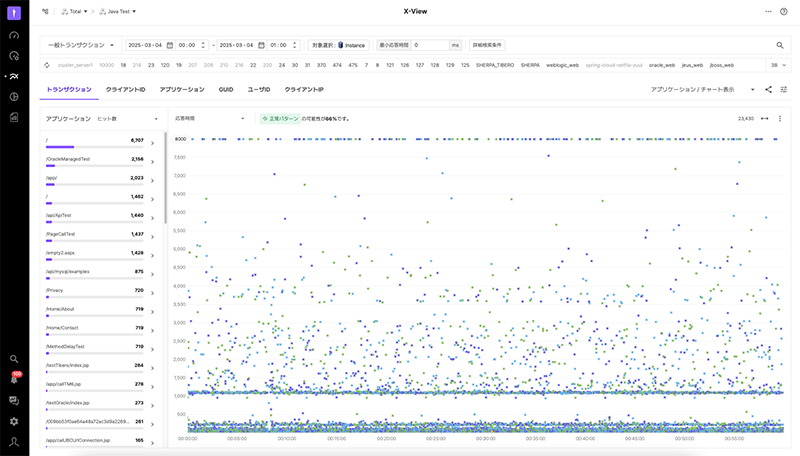The image size is (800, 456).
Task: Open the 一般トランザクション dropdown
Action: [x=82, y=45]
